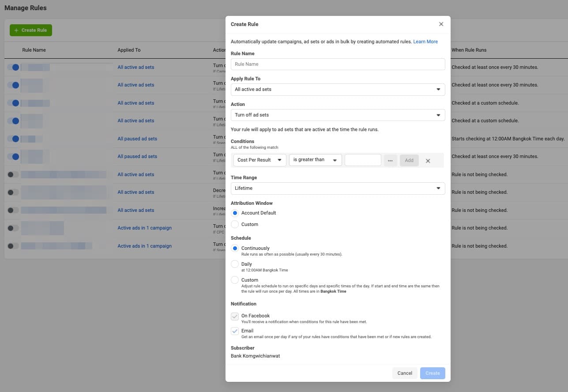The image size is (568, 392).
Task: Choose the Daily schedule option
Action: (x=235, y=264)
